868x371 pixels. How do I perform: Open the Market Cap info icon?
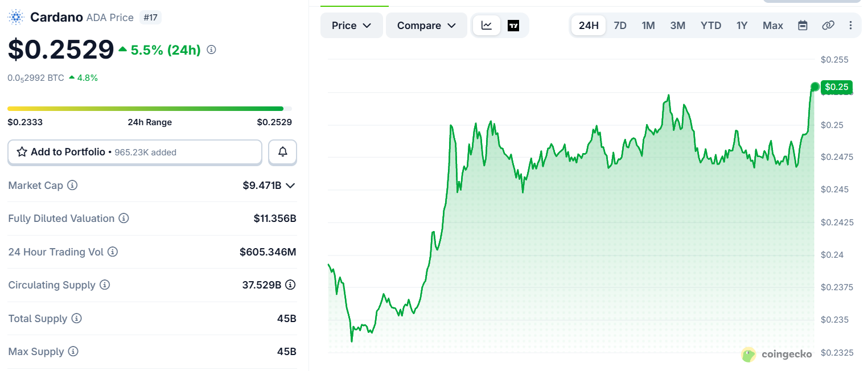(x=72, y=186)
